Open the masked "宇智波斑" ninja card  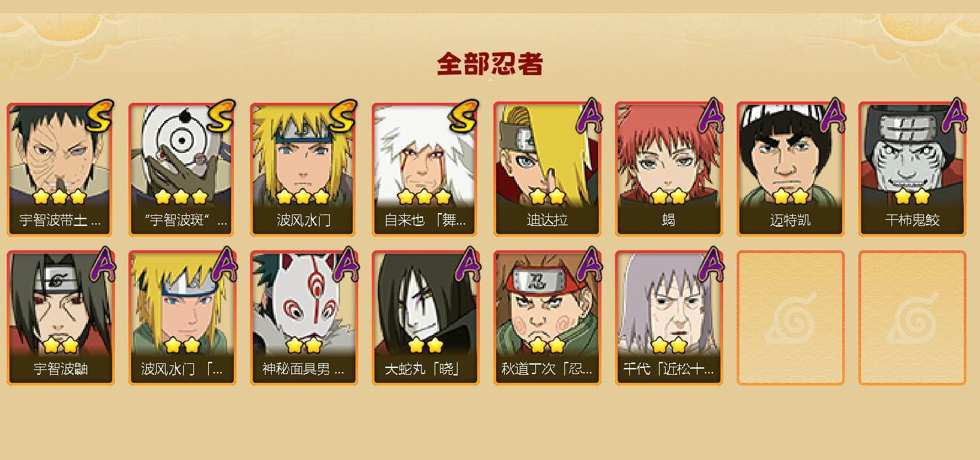point(182,169)
